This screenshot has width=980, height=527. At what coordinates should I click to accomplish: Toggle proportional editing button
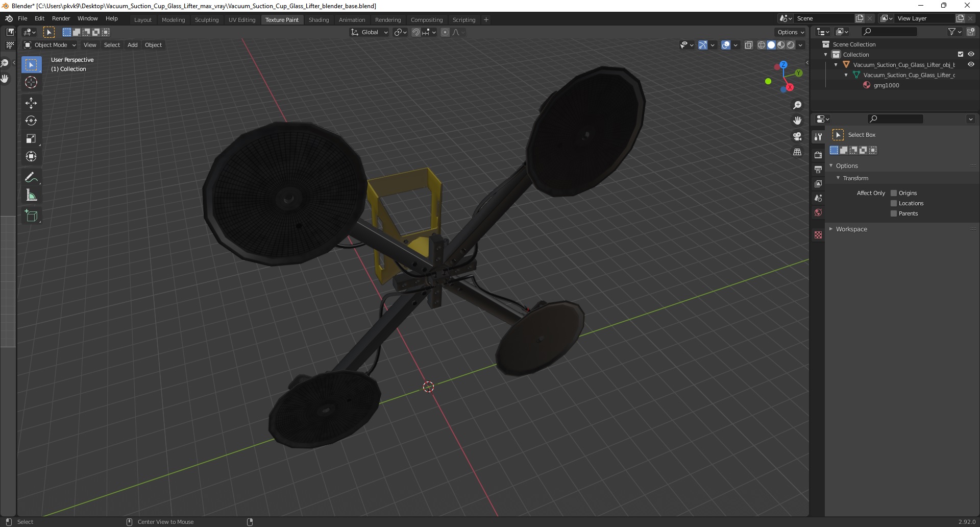point(445,32)
